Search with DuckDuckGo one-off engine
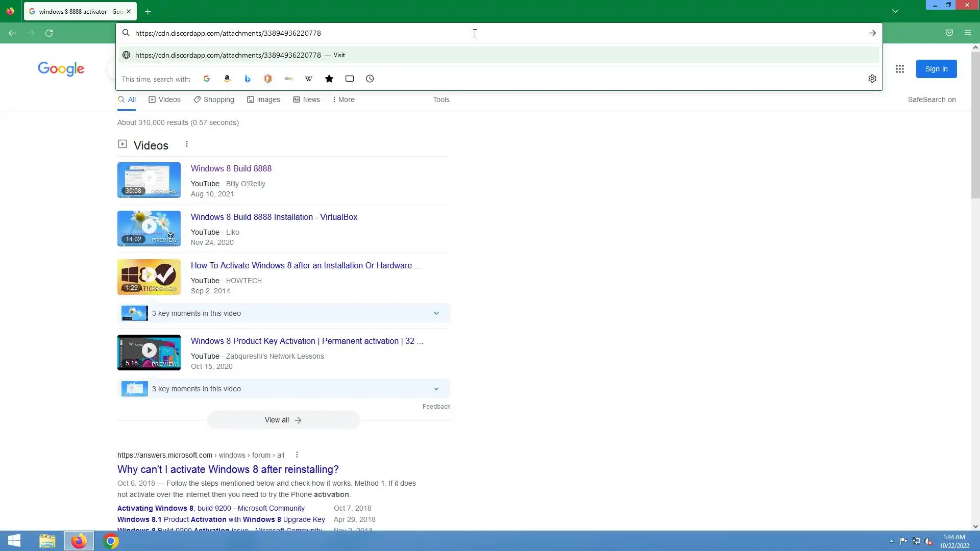 coord(268,79)
